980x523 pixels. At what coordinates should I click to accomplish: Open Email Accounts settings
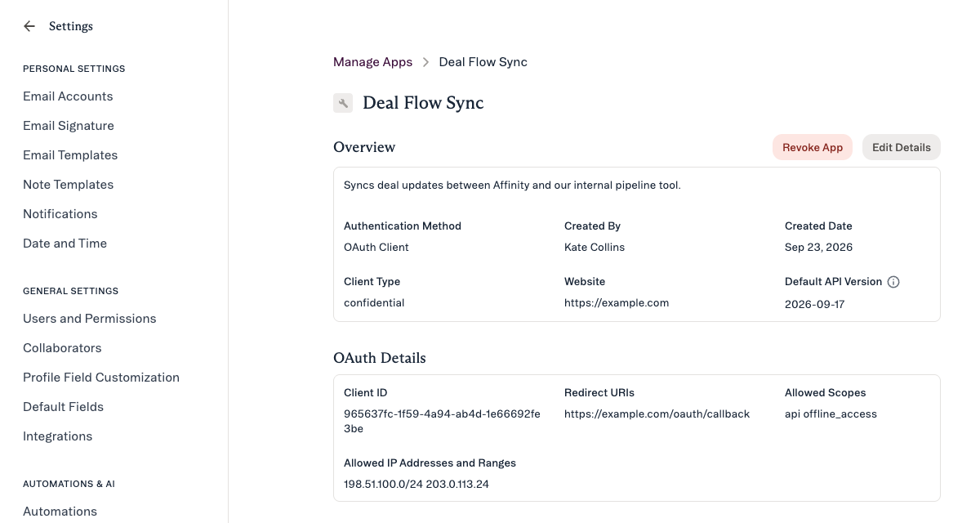(68, 96)
